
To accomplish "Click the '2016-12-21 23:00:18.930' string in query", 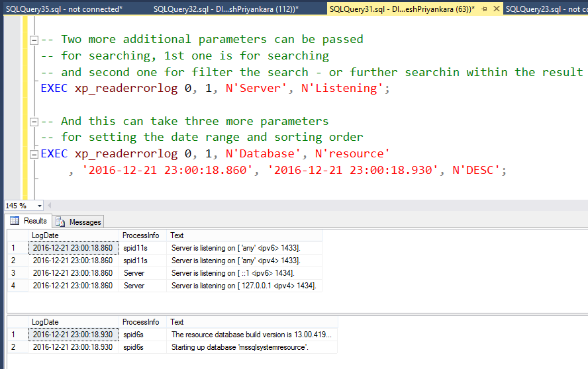I will 353,171.
